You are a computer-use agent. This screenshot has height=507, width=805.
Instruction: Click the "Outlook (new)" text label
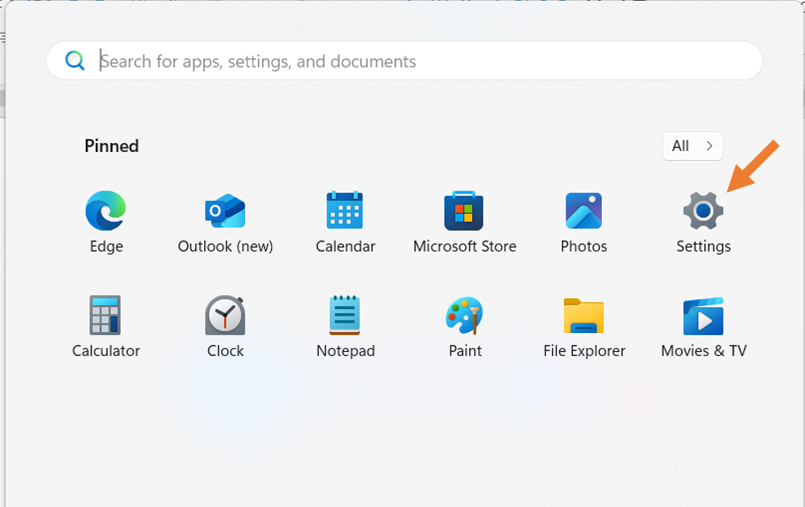(x=225, y=246)
